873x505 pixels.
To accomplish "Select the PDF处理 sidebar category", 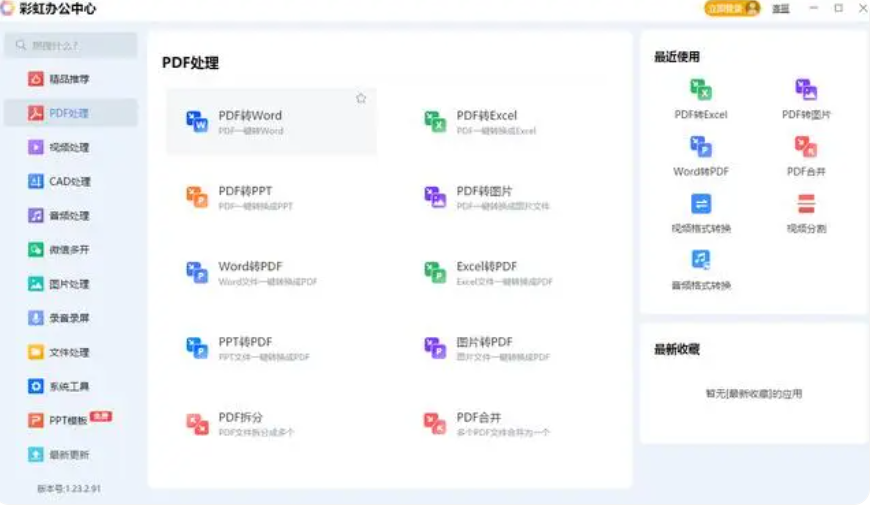I will pyautogui.click(x=71, y=113).
